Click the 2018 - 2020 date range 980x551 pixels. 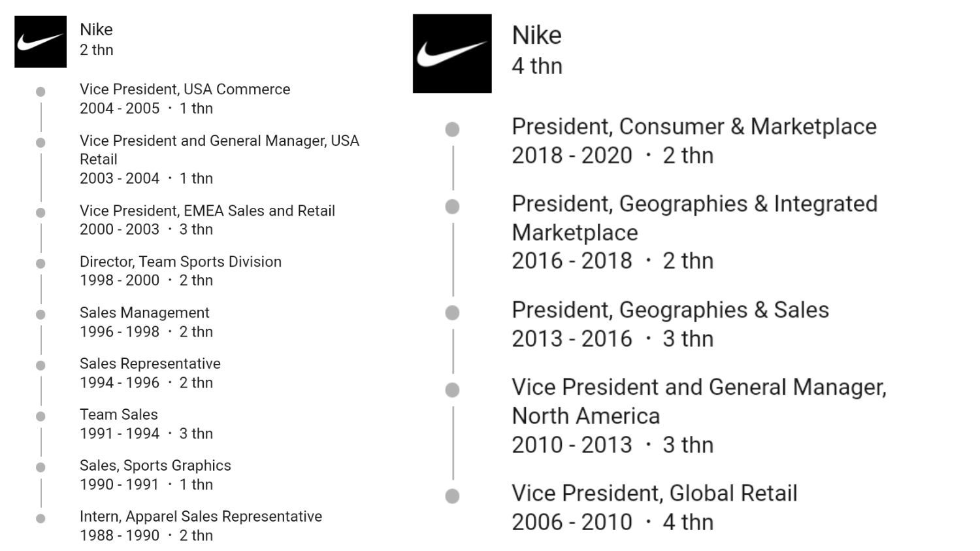[x=572, y=156]
